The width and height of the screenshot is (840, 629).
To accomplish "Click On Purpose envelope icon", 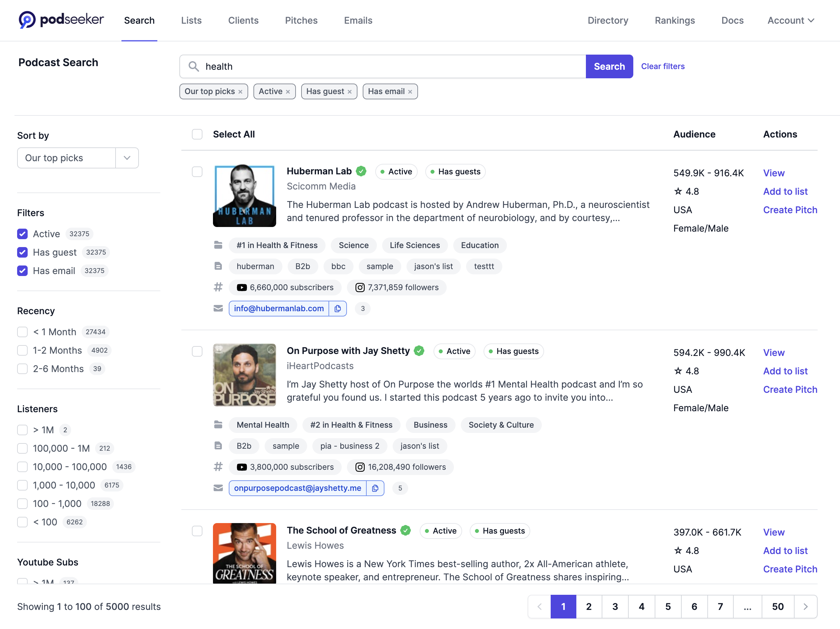I will tap(218, 488).
